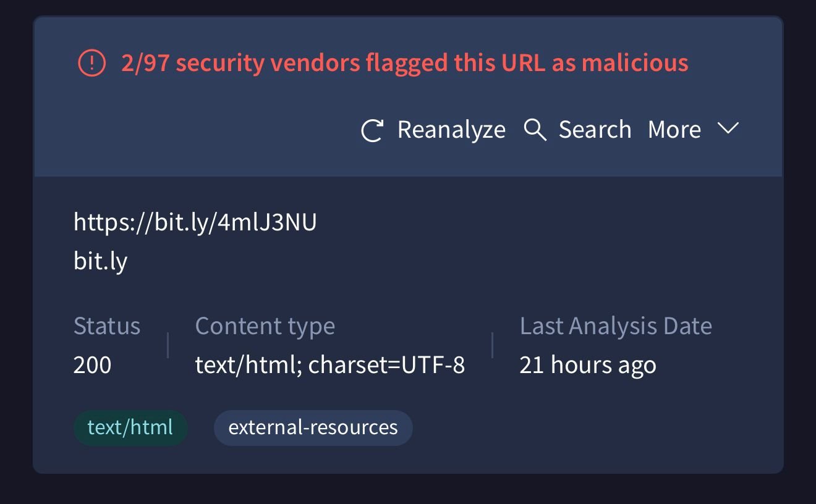Click the text/html tag pill

tap(130, 427)
